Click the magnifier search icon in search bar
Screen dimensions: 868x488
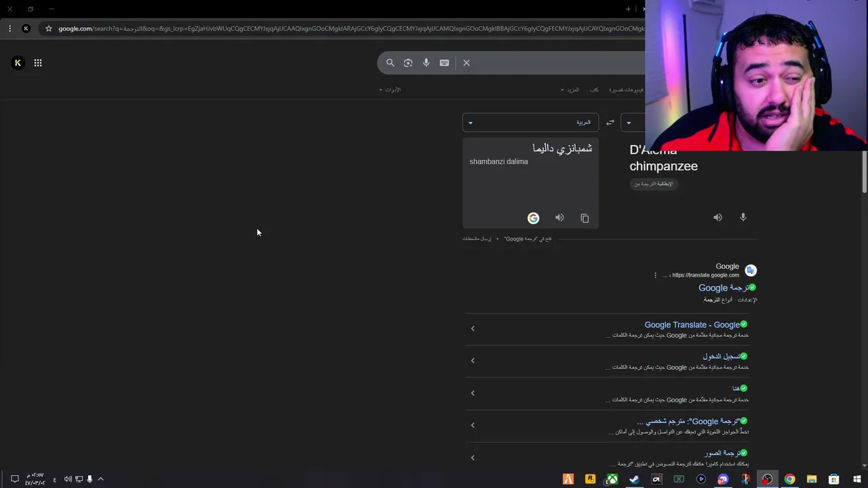point(390,63)
